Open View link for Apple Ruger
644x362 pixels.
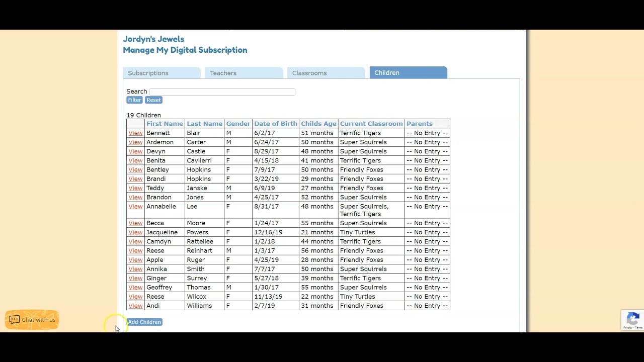pos(135,260)
